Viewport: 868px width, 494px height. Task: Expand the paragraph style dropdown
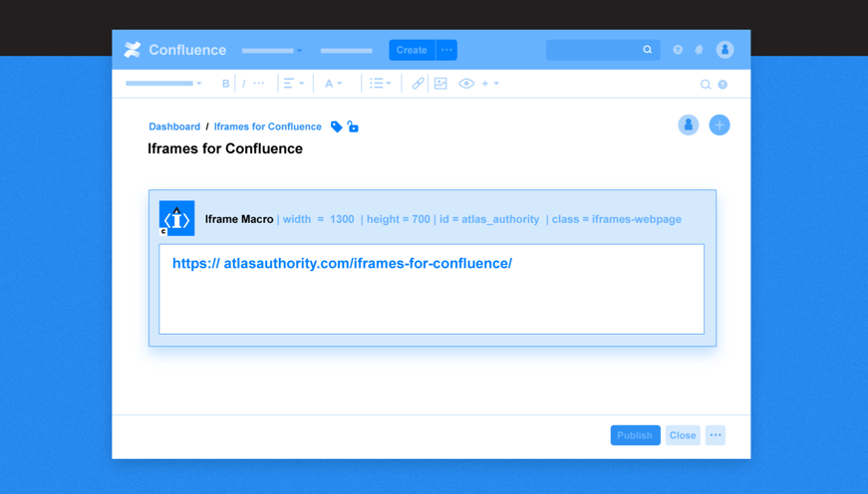click(163, 84)
